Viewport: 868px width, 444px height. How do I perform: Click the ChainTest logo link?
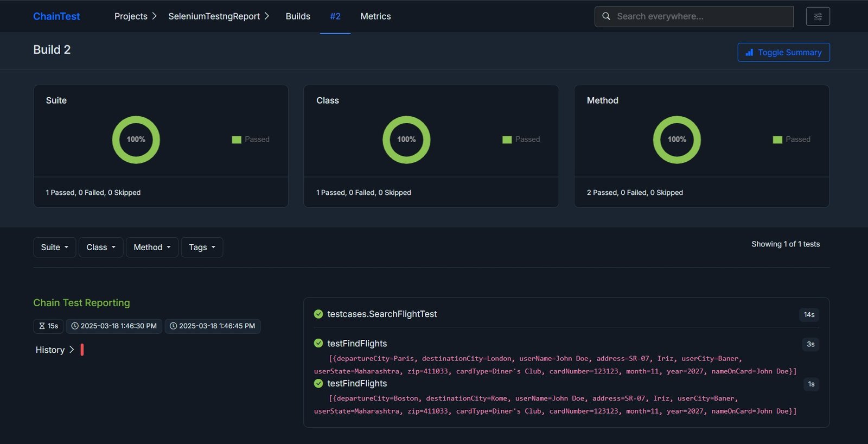(x=56, y=16)
